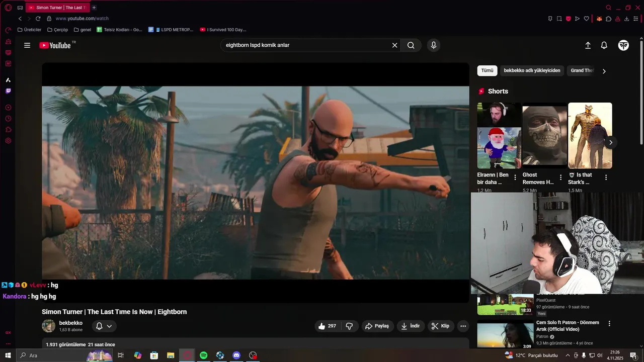
Task: Open the account avatar menu
Action: pyautogui.click(x=623, y=45)
